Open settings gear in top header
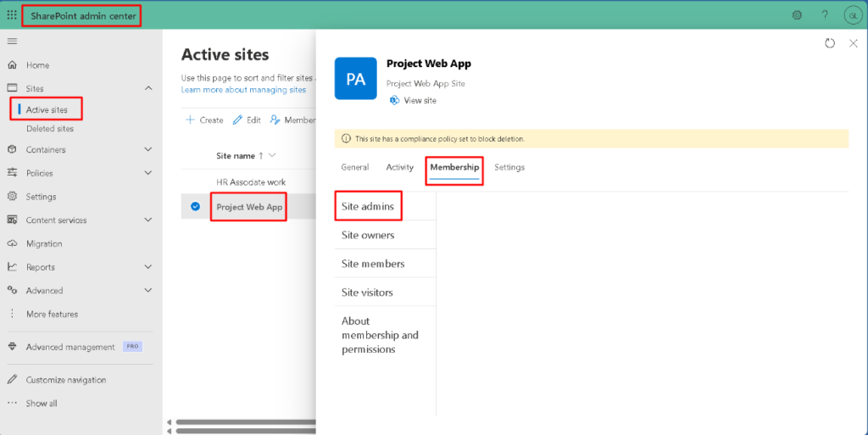This screenshot has width=868, height=435. click(797, 15)
